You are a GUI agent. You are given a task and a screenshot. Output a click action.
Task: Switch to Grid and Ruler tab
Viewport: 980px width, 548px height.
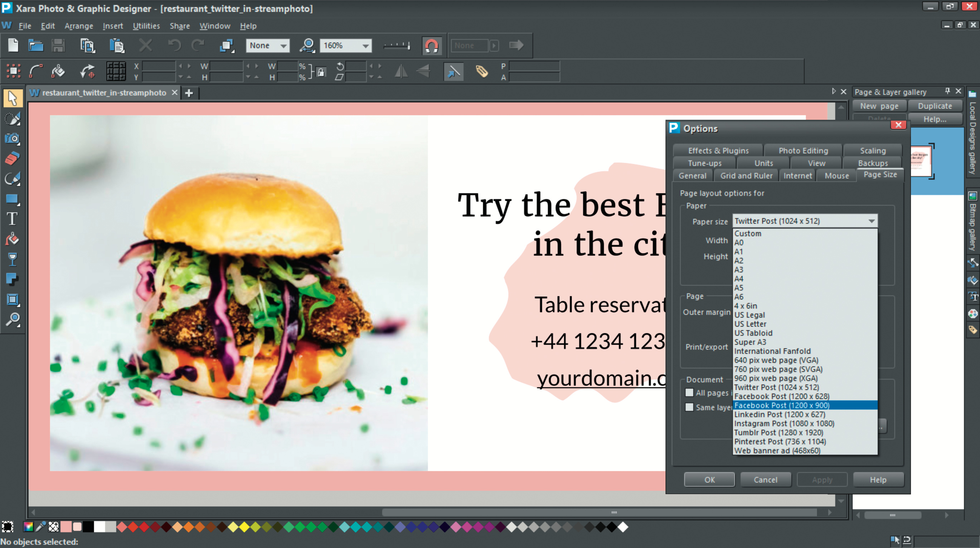click(x=746, y=175)
